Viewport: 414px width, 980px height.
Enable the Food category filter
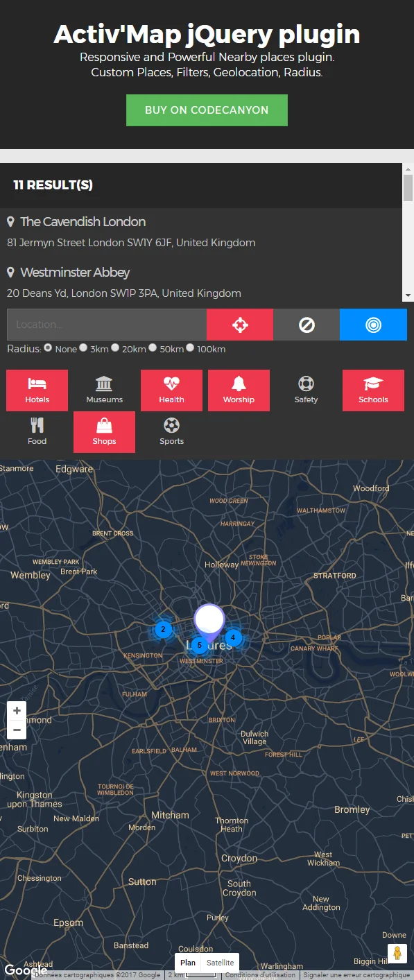point(37,432)
